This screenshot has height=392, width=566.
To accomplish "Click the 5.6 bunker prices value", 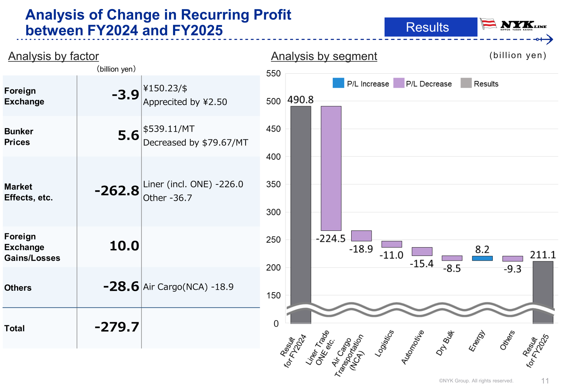I will point(128,135).
